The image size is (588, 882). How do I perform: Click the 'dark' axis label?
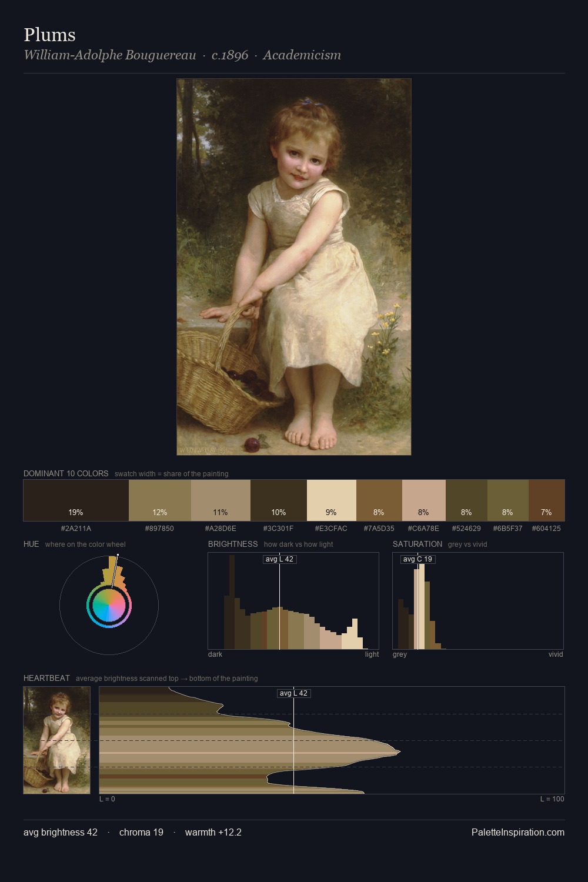[x=215, y=654]
